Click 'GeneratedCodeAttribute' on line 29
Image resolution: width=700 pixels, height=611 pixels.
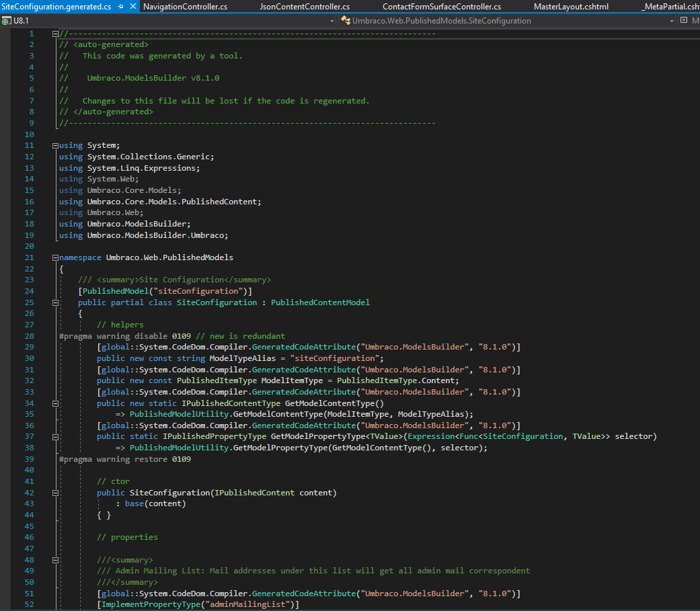303,347
